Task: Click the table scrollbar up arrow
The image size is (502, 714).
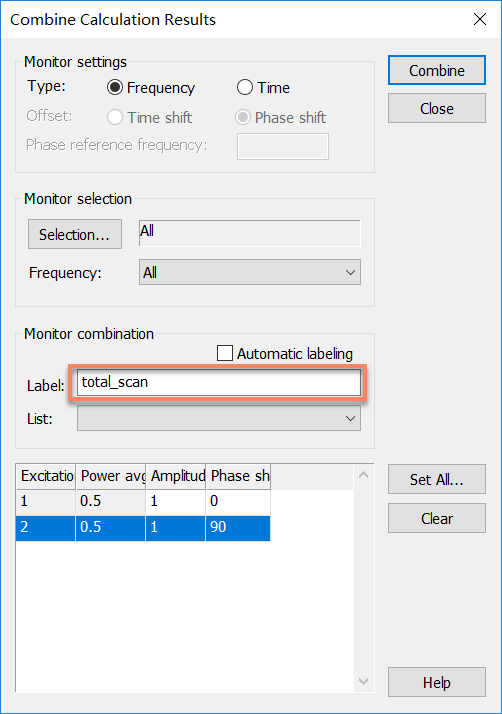Action: tap(364, 475)
